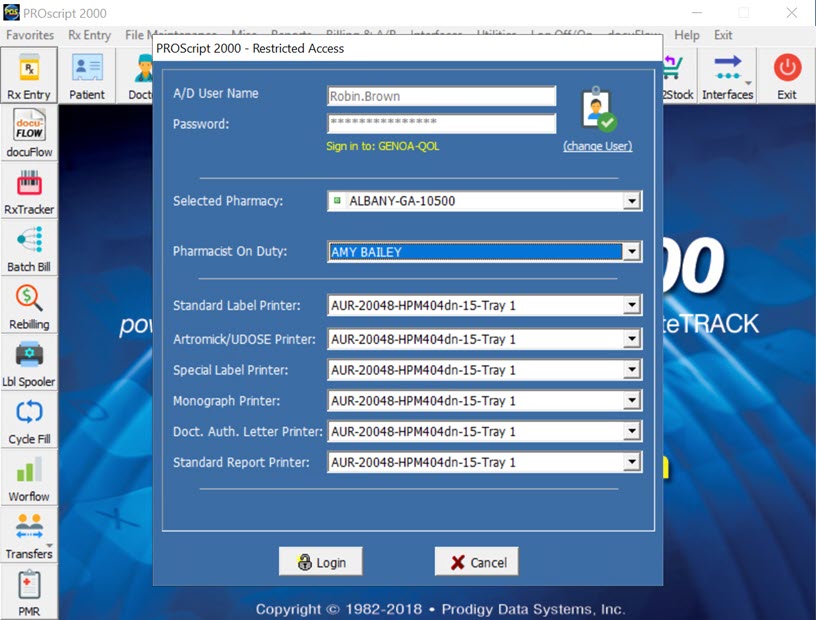Open the Batch Bill tool
The height and width of the screenshot is (620, 817).
coord(29,249)
